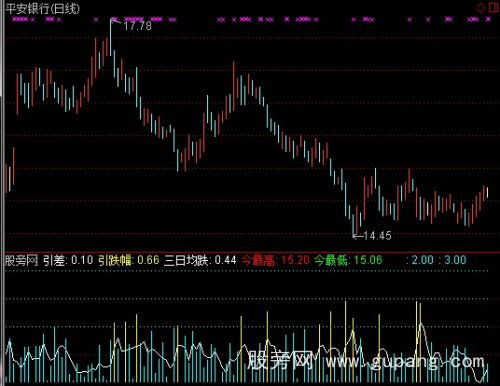The width and height of the screenshot is (500, 386).
Task: Click the candlestick at the 17.78 peak
Action: pos(111,37)
